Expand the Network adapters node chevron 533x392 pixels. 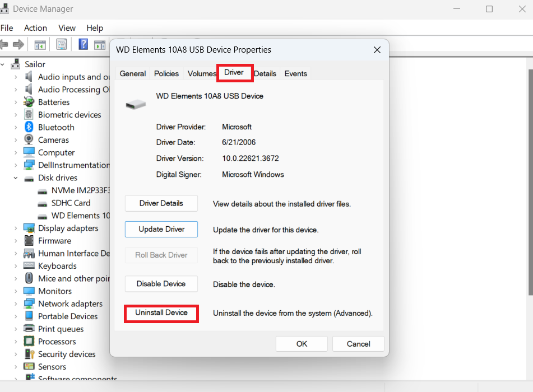click(x=16, y=304)
